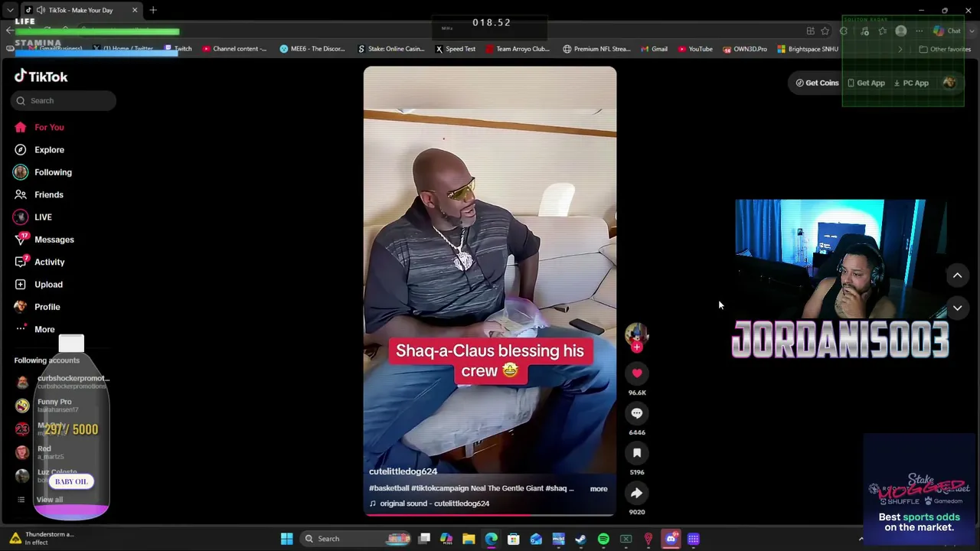The width and height of the screenshot is (980, 551).
Task: Go to the next video
Action: tap(957, 308)
